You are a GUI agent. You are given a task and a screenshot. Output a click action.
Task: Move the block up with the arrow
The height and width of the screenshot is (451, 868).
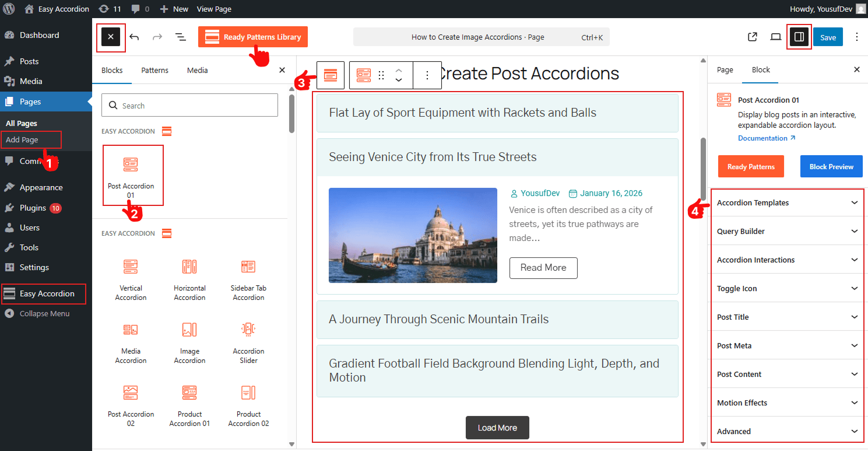tap(399, 70)
